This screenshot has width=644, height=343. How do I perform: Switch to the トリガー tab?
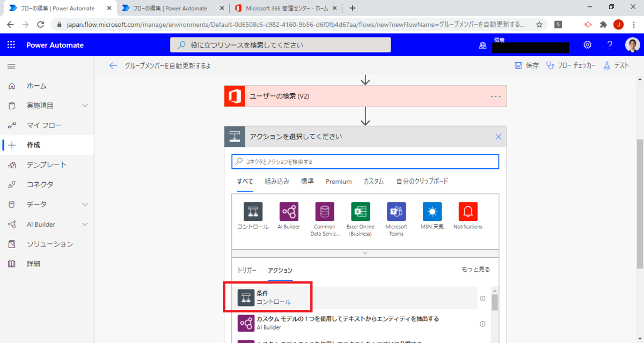click(247, 270)
